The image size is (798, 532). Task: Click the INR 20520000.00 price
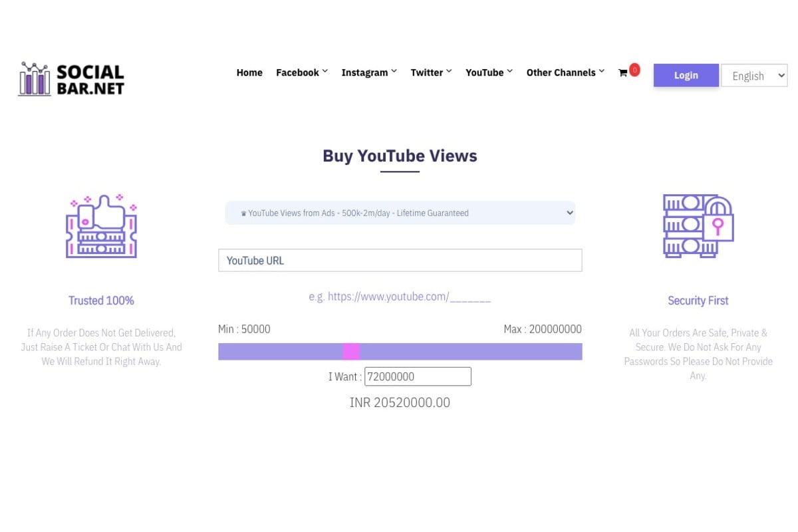tap(400, 402)
